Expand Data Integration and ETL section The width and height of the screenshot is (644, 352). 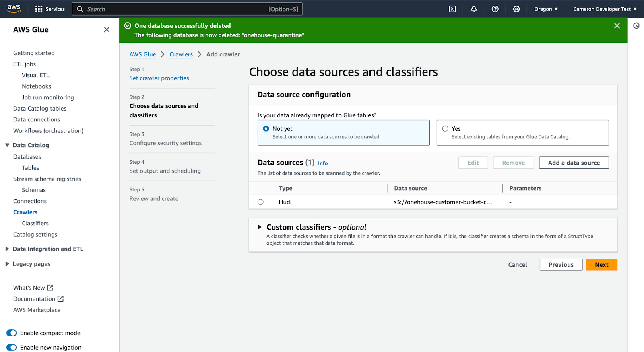click(7, 249)
